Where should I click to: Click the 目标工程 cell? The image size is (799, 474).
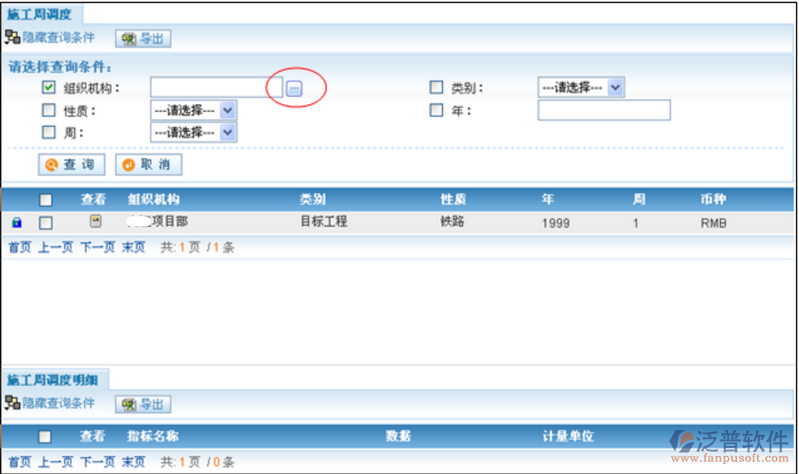(x=324, y=221)
